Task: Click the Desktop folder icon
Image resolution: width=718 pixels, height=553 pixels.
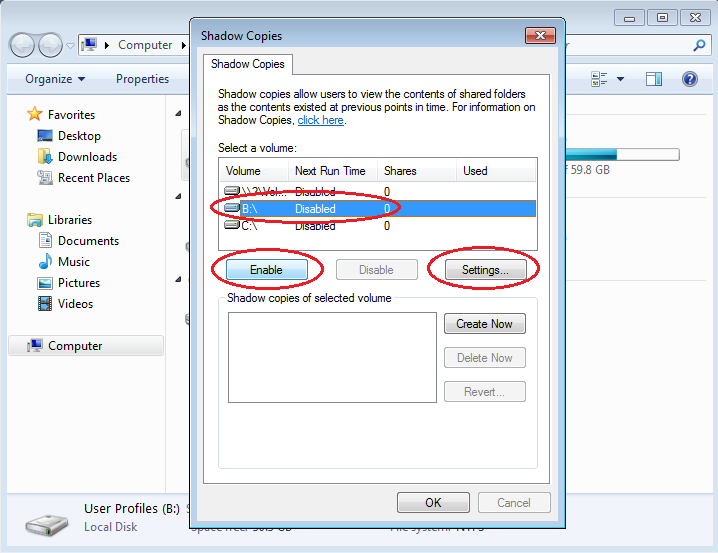Action: pyautogui.click(x=45, y=136)
